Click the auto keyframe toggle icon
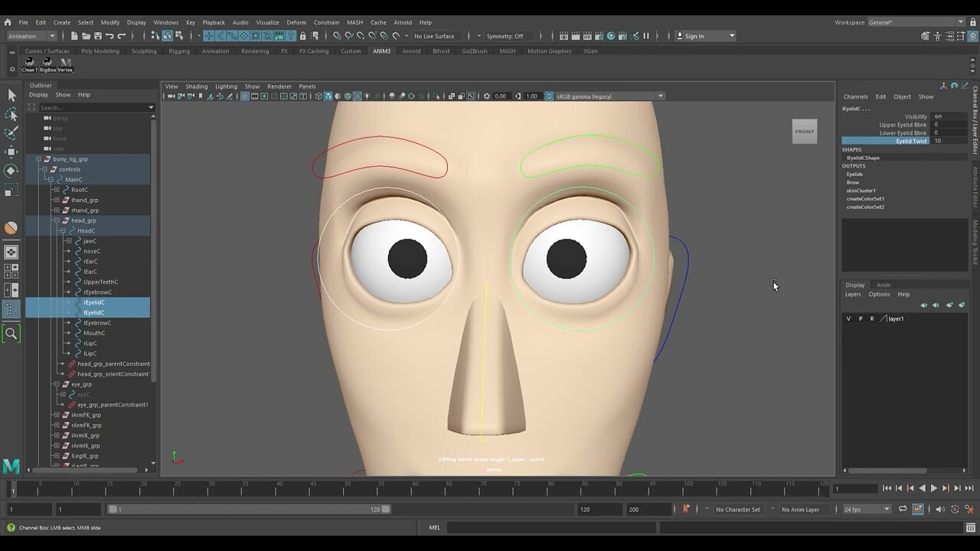Screen dimensions: 980x551 pos(918,509)
